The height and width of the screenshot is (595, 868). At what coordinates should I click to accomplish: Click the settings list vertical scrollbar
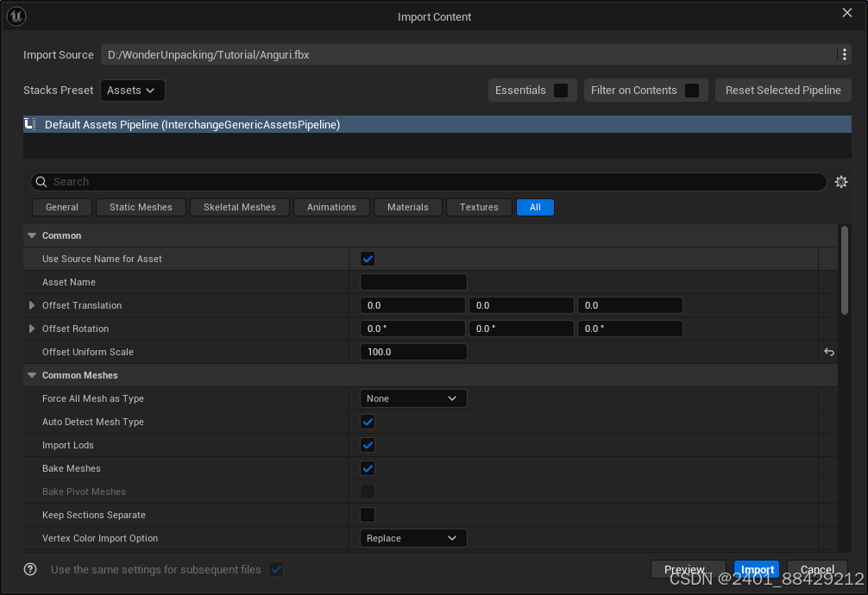pyautogui.click(x=844, y=271)
